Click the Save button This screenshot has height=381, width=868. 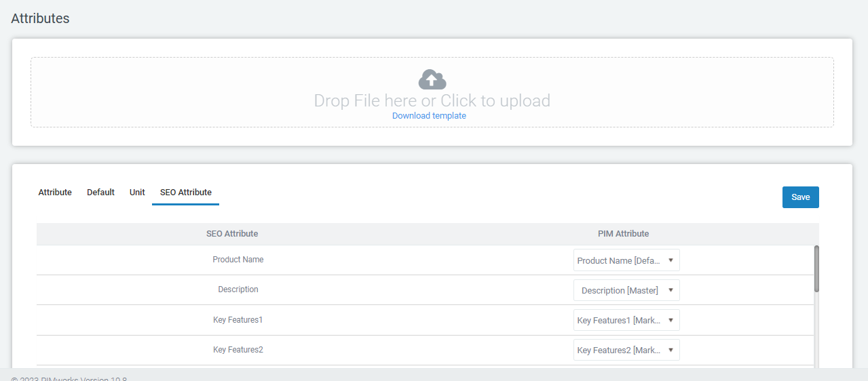(x=801, y=197)
